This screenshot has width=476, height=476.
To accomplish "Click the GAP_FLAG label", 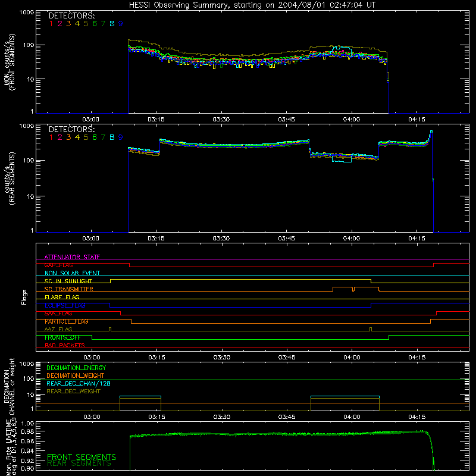I will point(58,265).
